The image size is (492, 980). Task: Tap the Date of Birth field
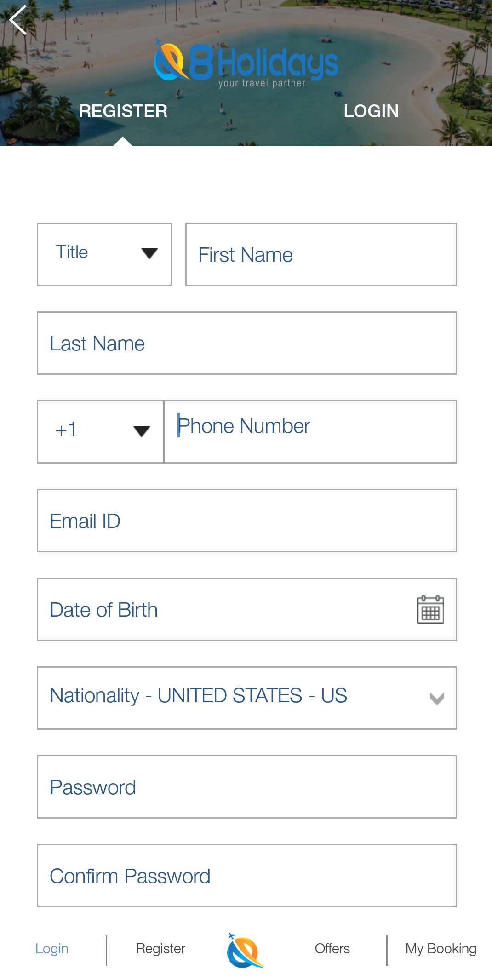tap(221, 609)
